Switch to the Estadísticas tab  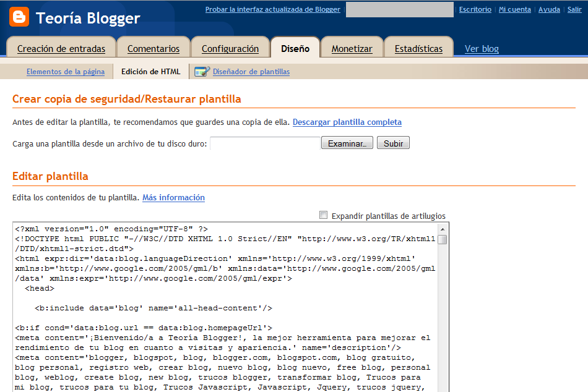coord(418,49)
